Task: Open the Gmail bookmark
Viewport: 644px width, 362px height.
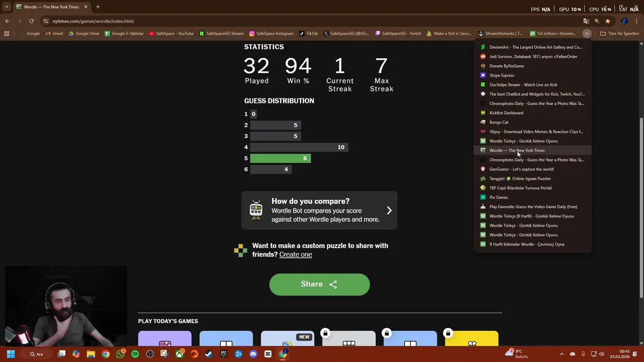Action: [54, 34]
